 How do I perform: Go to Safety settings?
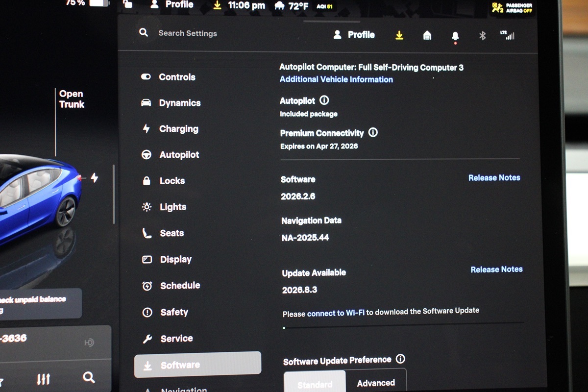tap(174, 312)
